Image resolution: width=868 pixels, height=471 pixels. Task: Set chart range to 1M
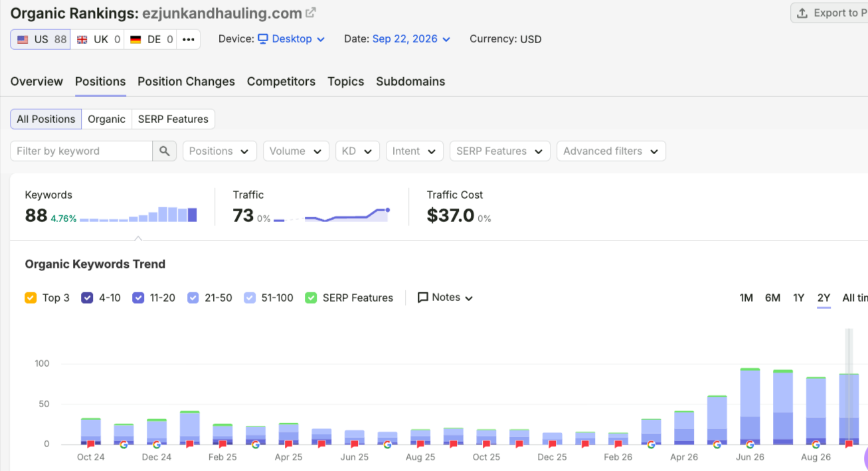coord(746,298)
